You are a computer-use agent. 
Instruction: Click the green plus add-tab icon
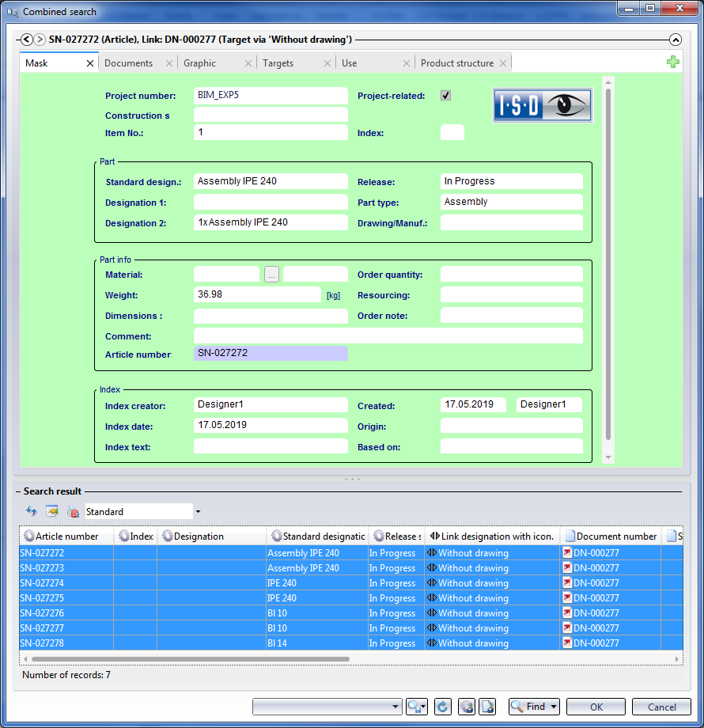click(x=672, y=62)
